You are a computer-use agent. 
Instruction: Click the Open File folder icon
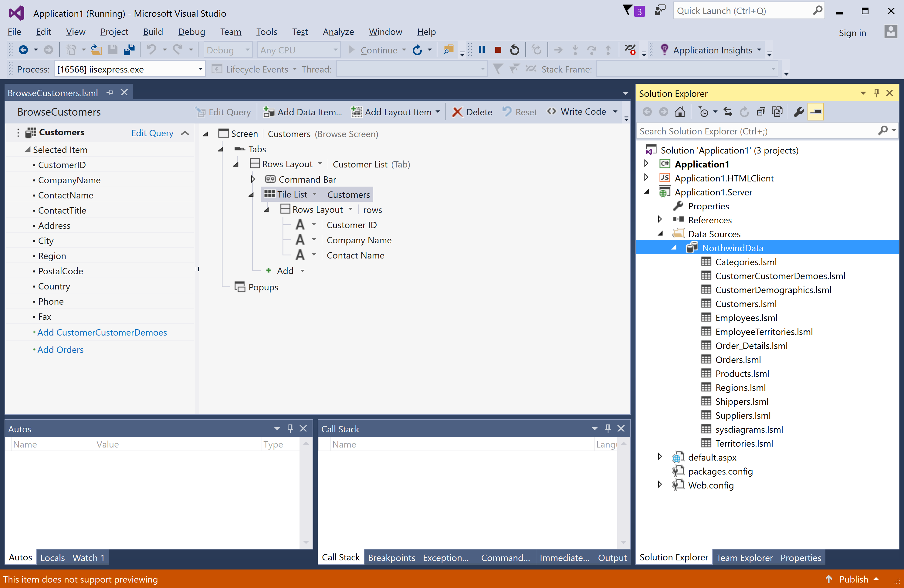(96, 50)
